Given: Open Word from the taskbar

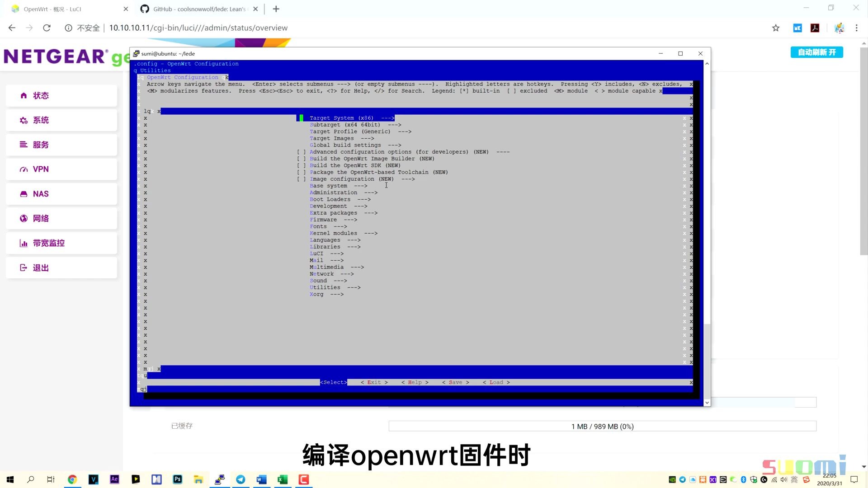Looking at the screenshot, I should click(x=262, y=479).
